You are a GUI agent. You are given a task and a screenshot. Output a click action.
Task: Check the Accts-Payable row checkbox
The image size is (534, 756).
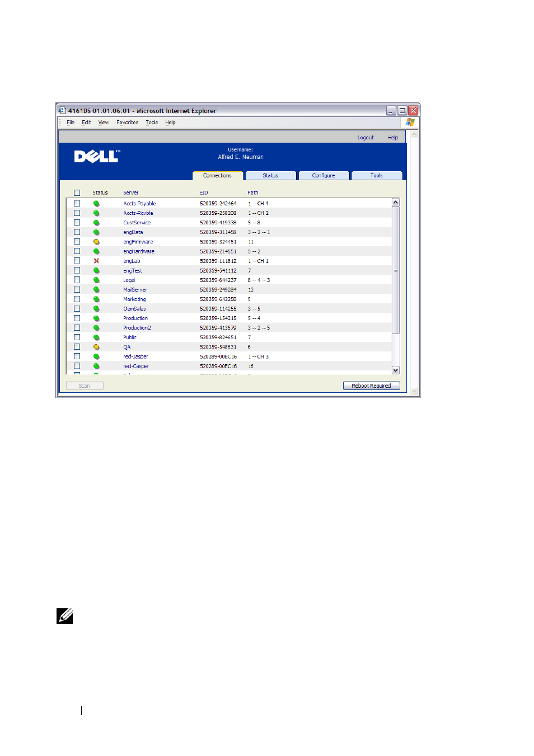coord(77,204)
